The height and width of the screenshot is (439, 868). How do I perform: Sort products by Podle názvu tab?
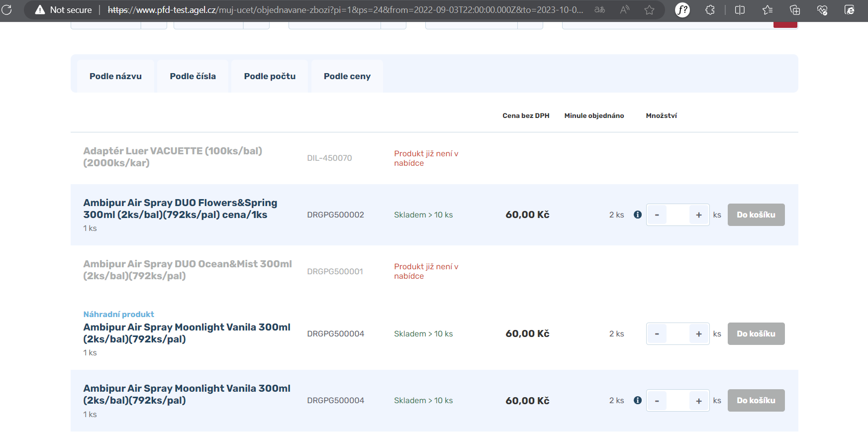pyautogui.click(x=115, y=76)
